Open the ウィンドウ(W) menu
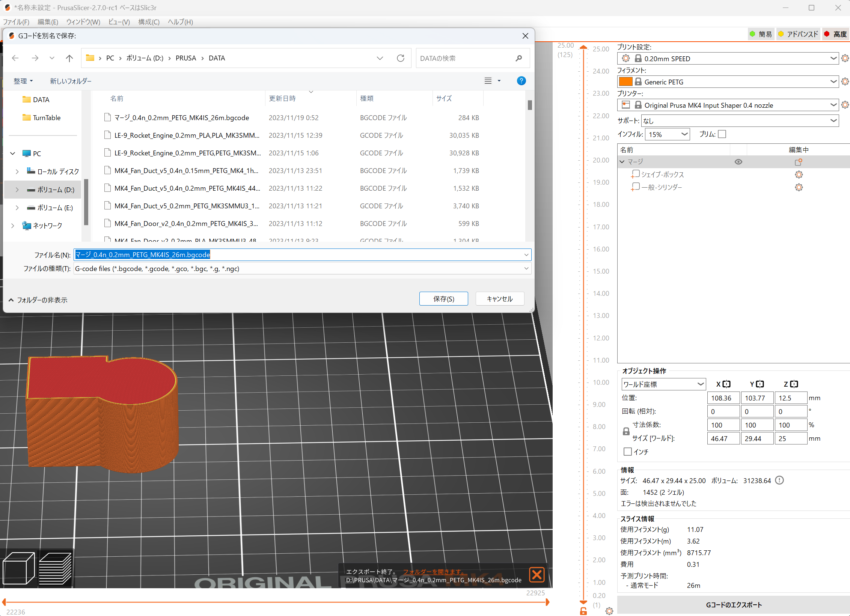The width and height of the screenshot is (850, 616). (x=83, y=22)
